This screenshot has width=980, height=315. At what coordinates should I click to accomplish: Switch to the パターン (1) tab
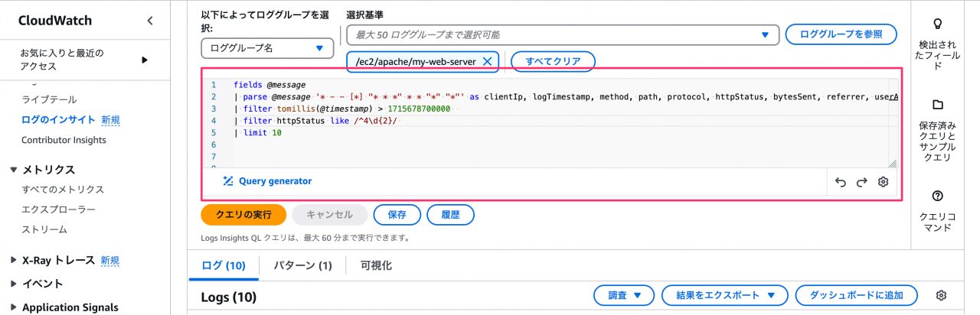pyautogui.click(x=302, y=265)
